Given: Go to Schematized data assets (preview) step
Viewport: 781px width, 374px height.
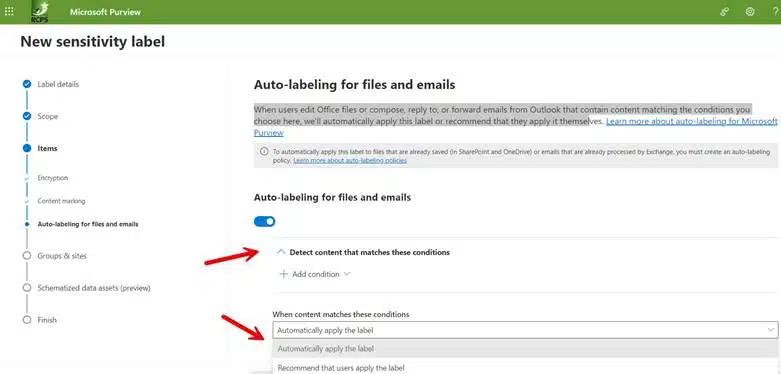Looking at the screenshot, I should point(94,288).
